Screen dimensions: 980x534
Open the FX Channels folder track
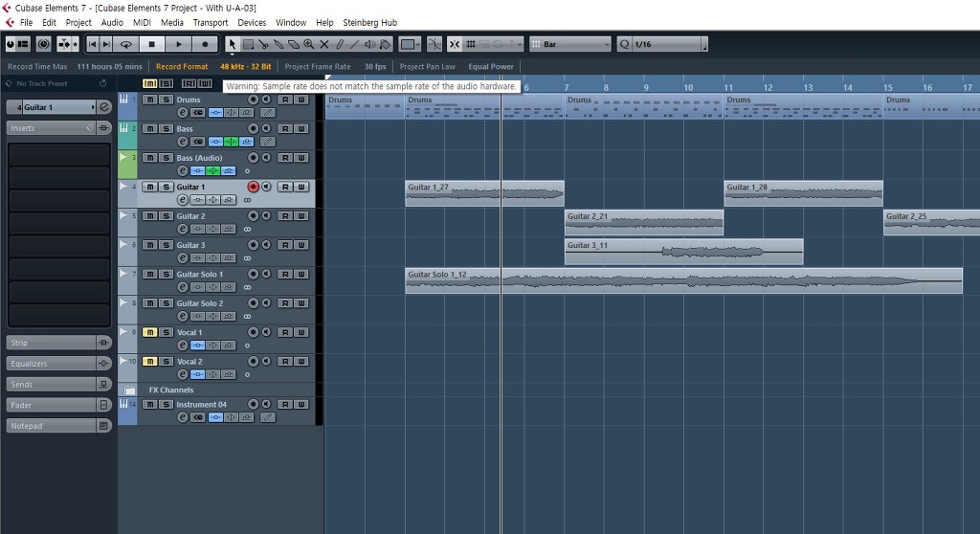coord(130,390)
